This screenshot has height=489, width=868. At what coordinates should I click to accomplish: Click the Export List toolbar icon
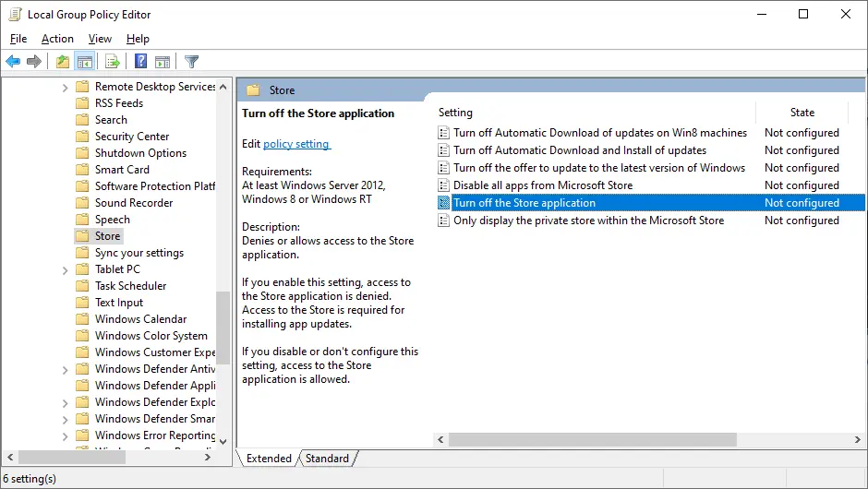113,62
